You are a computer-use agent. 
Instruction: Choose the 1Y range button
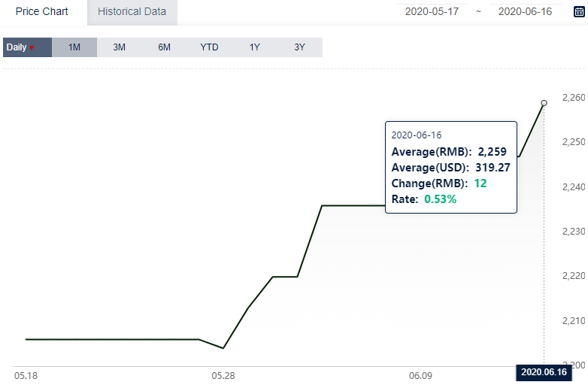[x=255, y=47]
